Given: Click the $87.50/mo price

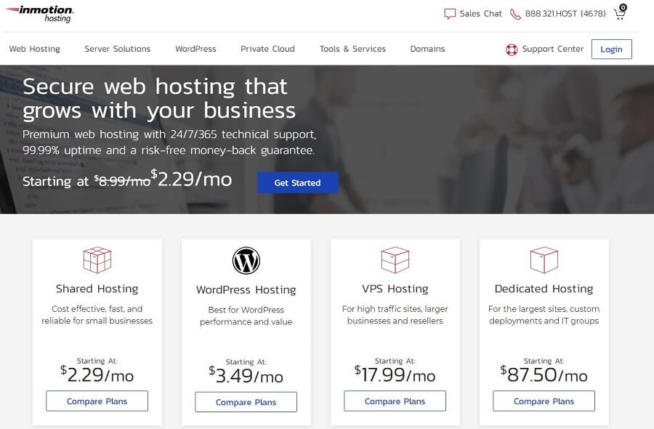Looking at the screenshot, I should pos(544,374).
